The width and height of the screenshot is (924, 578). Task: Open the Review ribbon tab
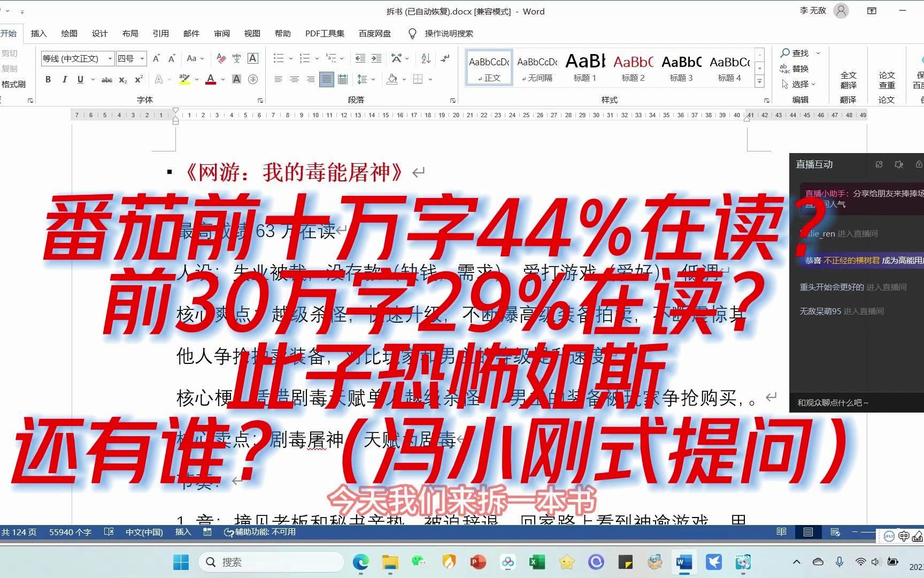tap(221, 33)
